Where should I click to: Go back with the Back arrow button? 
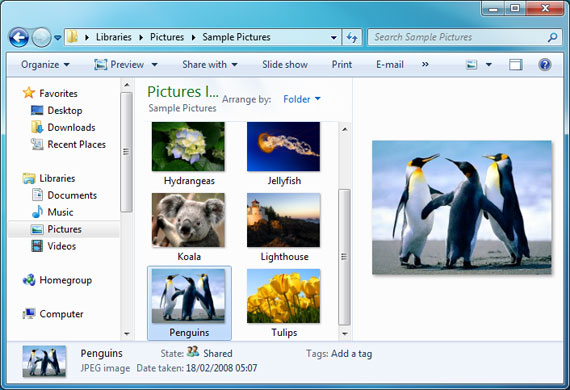[x=19, y=37]
